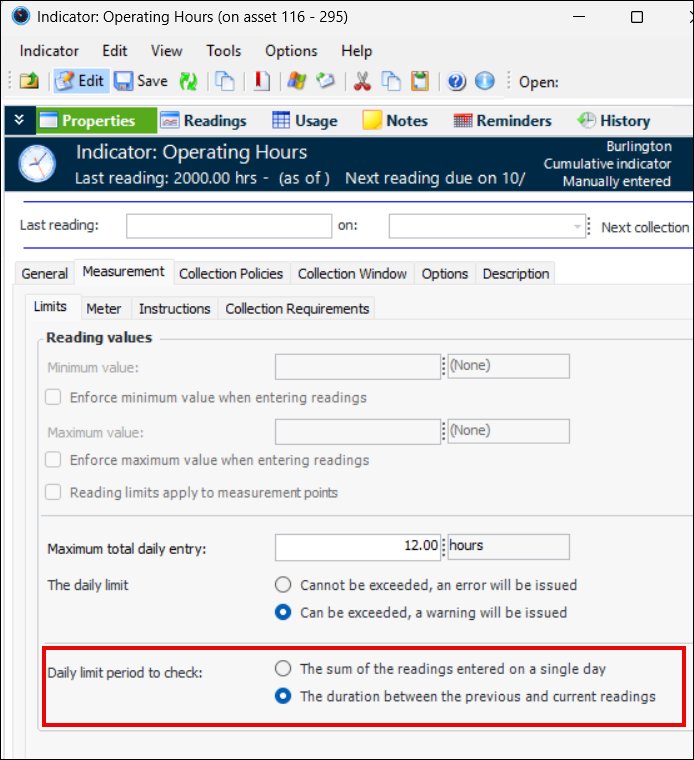Select the Collection Requirements sub-tab

(298, 308)
